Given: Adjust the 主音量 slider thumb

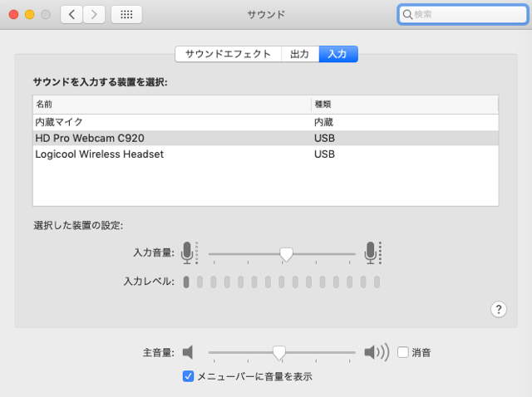Looking at the screenshot, I should (279, 353).
